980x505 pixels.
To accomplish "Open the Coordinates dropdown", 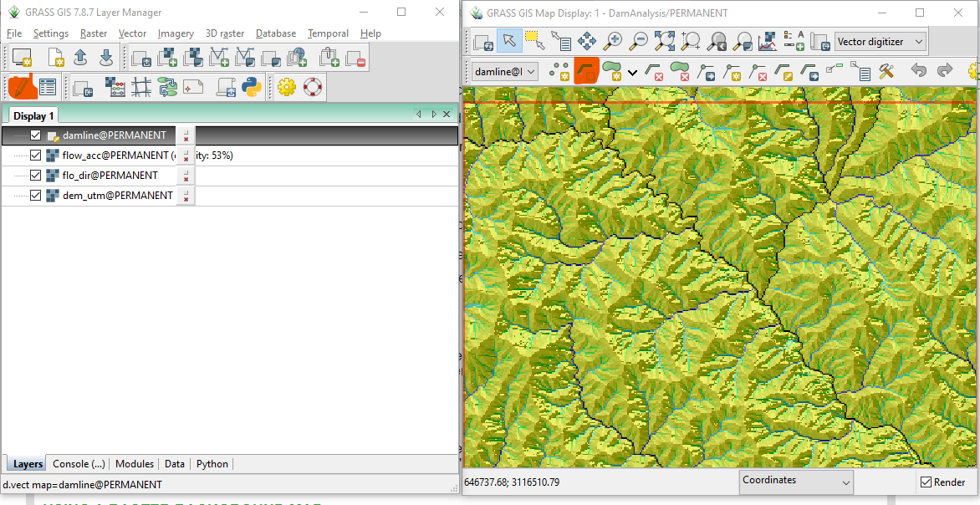I will [x=795, y=482].
